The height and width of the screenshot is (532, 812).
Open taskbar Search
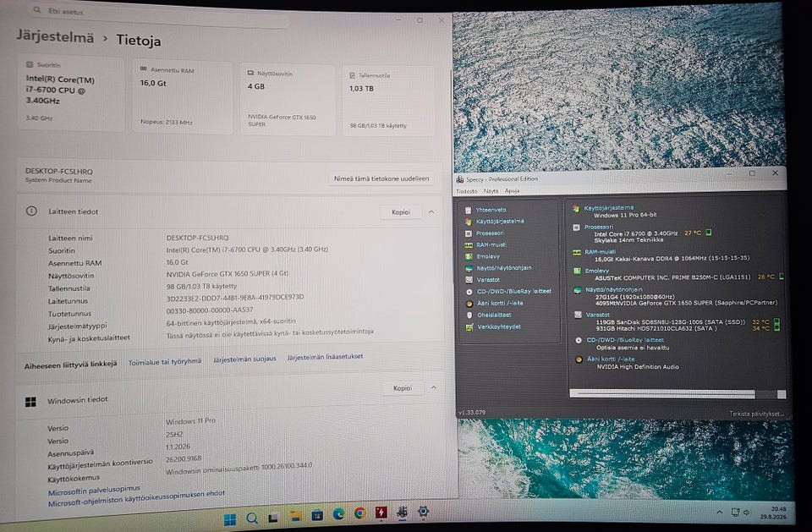252,518
